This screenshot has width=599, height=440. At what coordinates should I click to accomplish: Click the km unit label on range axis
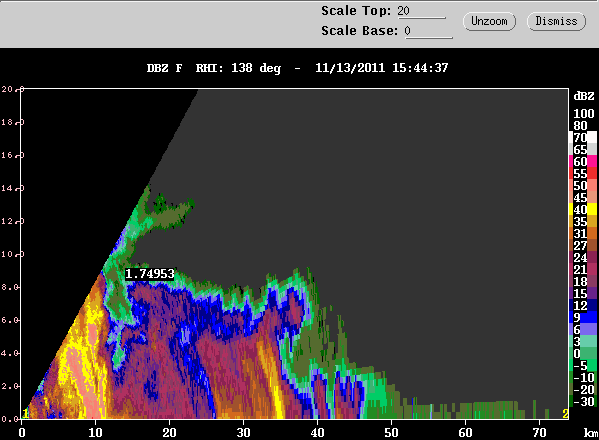tap(591, 433)
